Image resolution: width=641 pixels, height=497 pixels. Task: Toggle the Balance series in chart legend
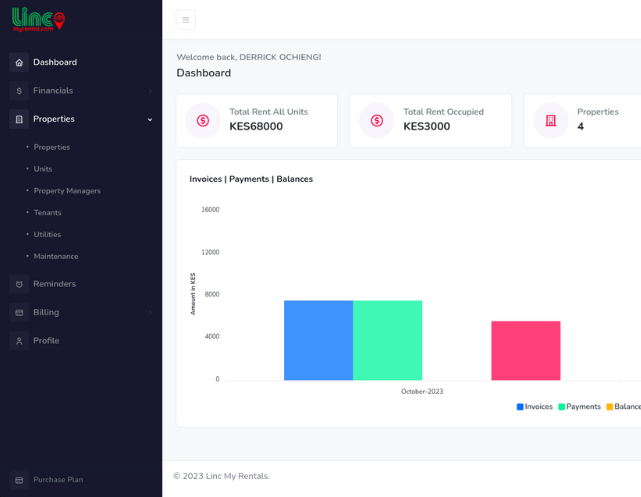coord(624,407)
